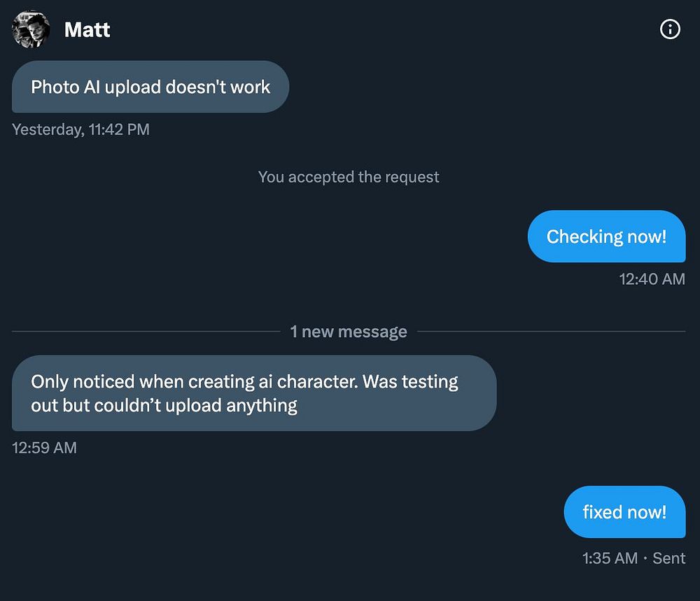700x601 pixels.
Task: Click the "1 new message" divider label
Action: click(349, 332)
